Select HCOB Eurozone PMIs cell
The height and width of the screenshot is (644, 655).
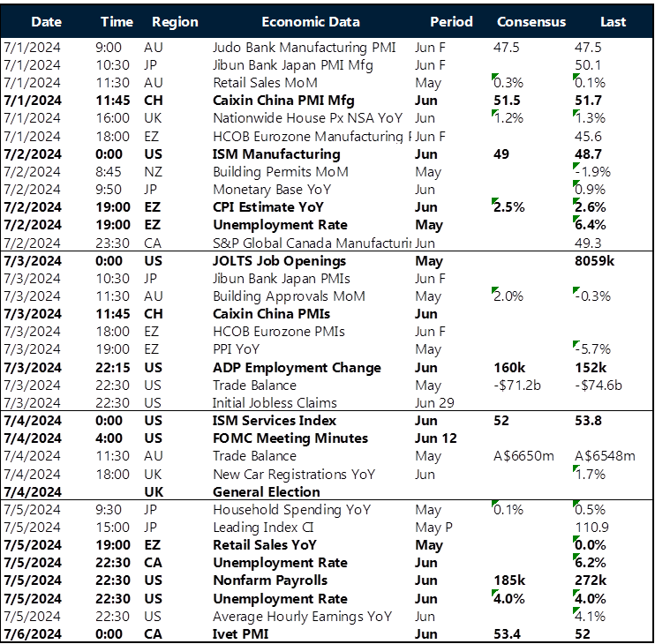click(279, 332)
